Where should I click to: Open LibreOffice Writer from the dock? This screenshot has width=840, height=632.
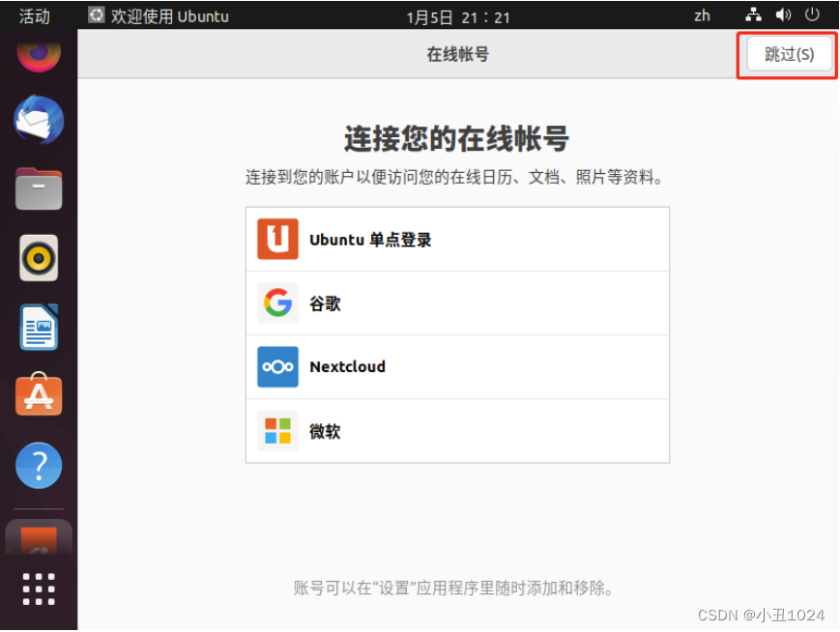coord(39,327)
